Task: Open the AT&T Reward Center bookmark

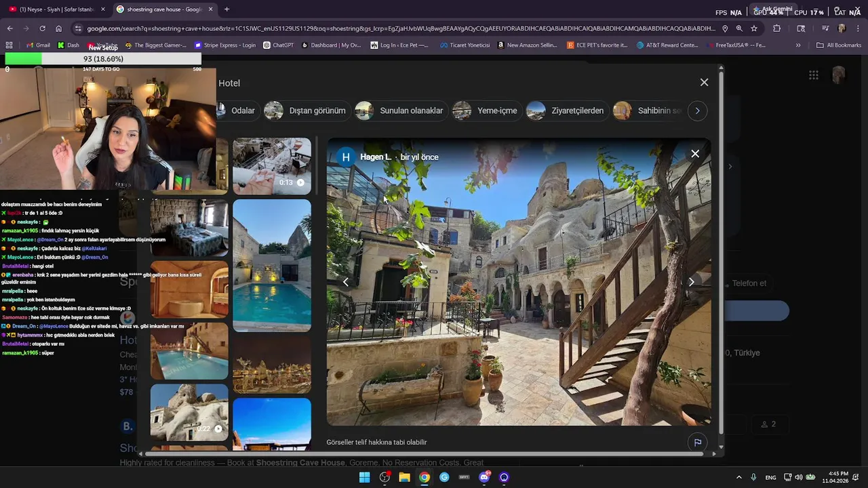Action: click(667, 45)
